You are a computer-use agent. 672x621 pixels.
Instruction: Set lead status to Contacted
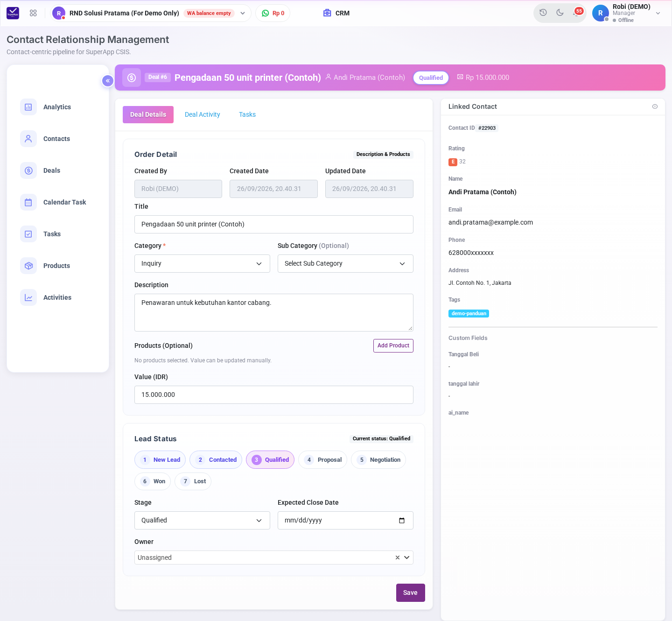216,460
